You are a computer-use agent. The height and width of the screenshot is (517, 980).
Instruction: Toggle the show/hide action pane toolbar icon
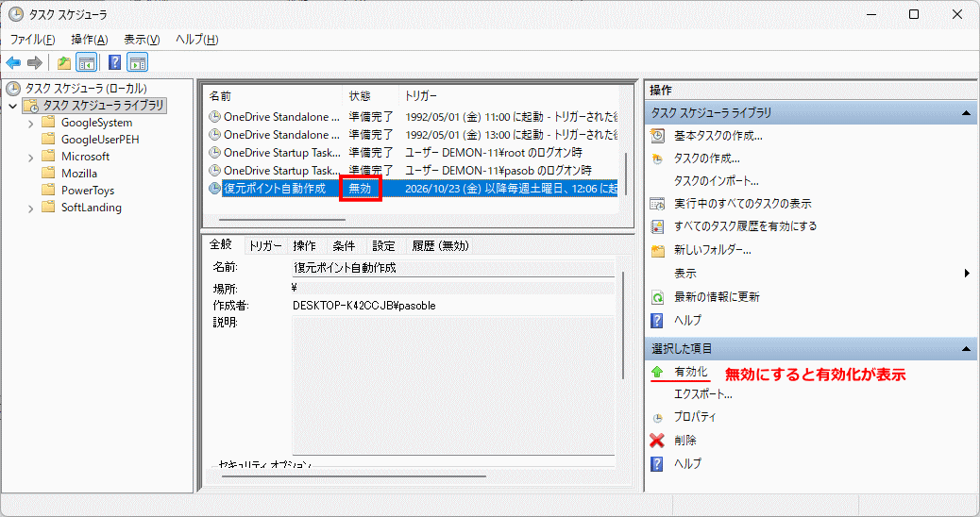(x=137, y=62)
